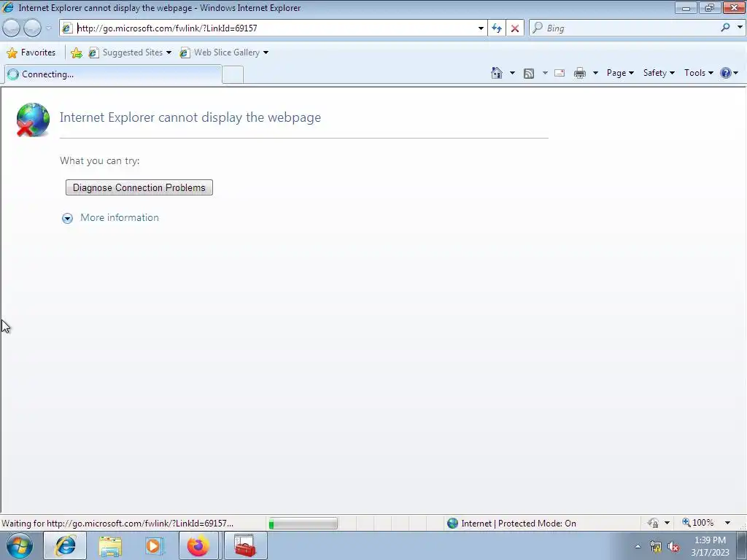The width and height of the screenshot is (747, 560).
Task: Expand the Home button dropdown arrow
Action: (x=512, y=73)
